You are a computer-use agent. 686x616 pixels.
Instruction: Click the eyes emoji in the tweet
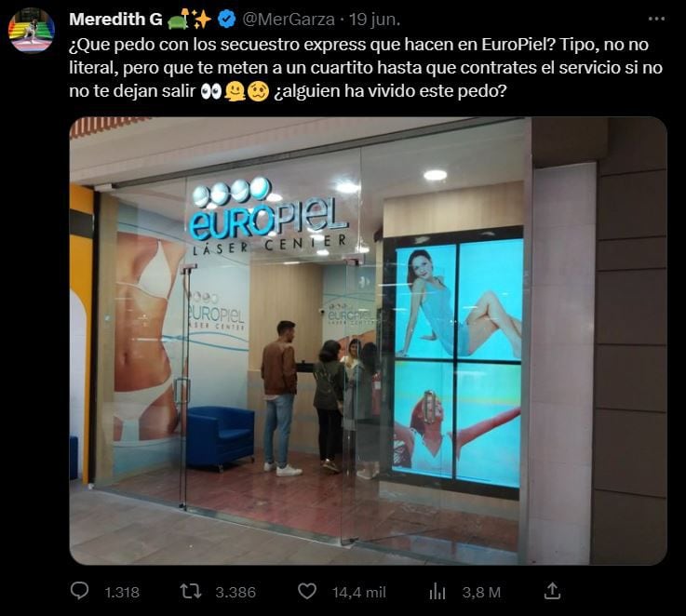pos(211,91)
